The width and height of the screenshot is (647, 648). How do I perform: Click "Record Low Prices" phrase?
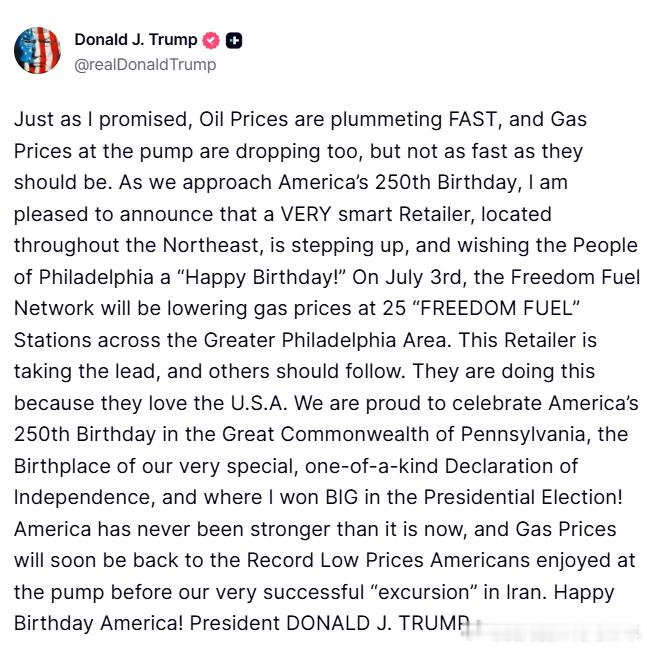335,560
